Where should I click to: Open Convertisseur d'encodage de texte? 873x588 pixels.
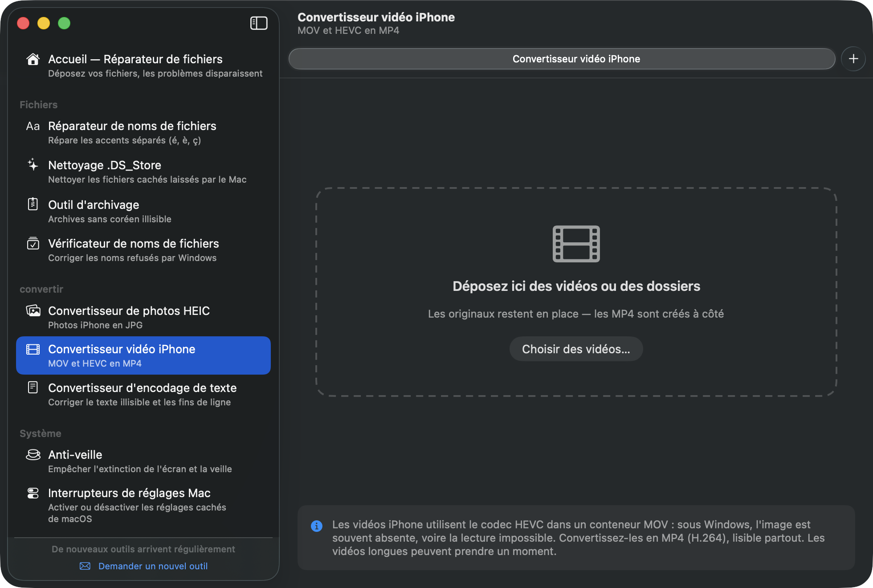(143, 395)
